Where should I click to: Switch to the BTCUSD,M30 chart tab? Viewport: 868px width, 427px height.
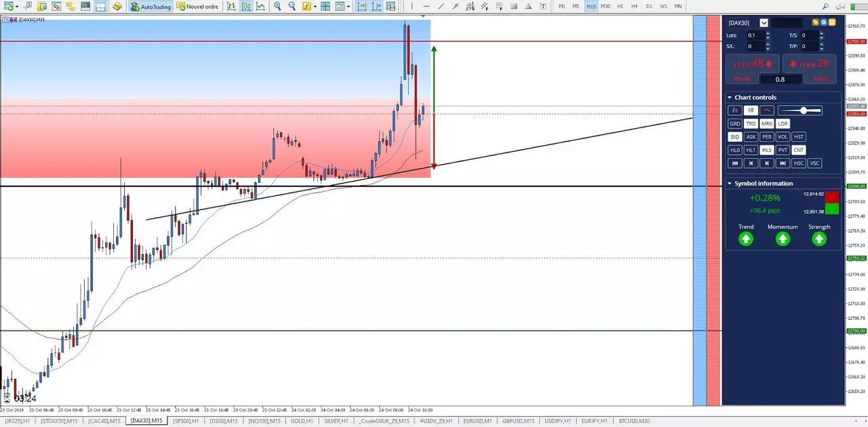pos(634,421)
